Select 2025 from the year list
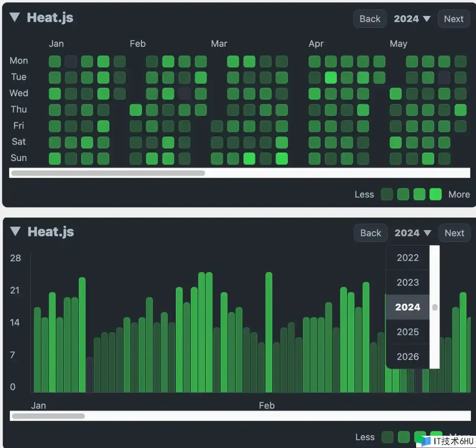This screenshot has width=476, height=448. pos(408,332)
